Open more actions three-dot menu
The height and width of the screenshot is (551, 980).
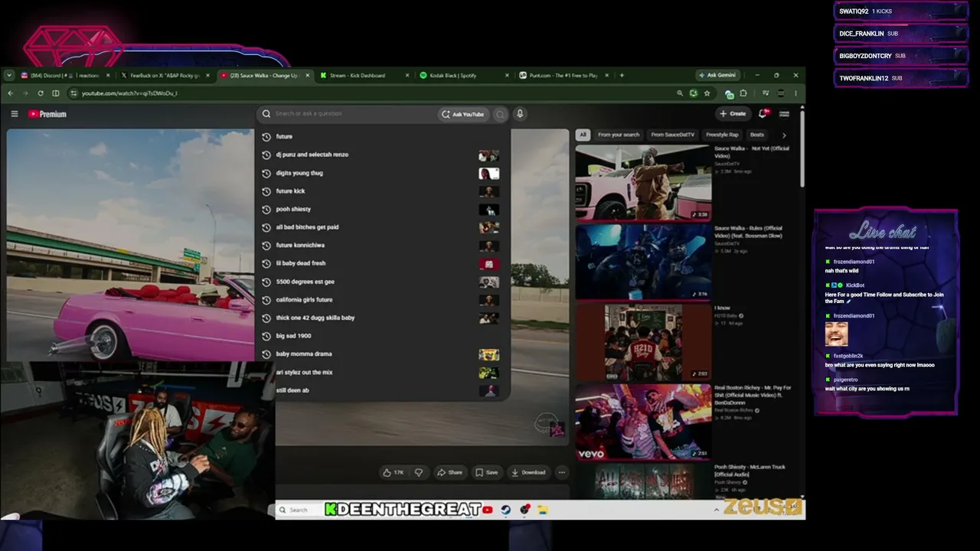[562, 473]
